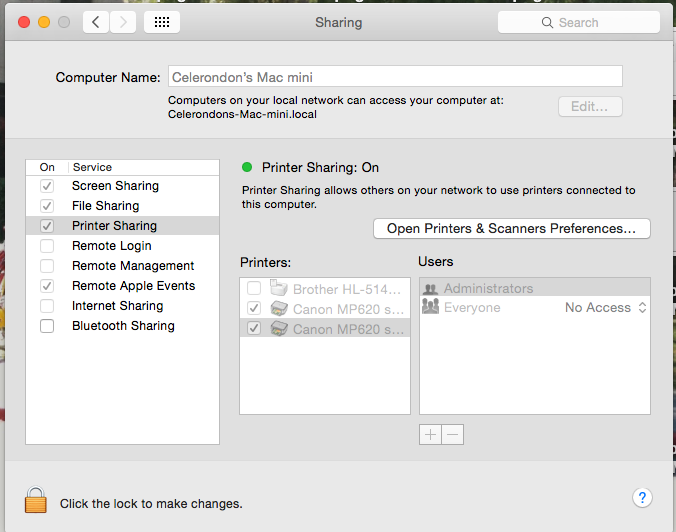Viewport: 676px width, 532px height.
Task: Toggle the File Sharing checkbox
Action: click(x=47, y=206)
